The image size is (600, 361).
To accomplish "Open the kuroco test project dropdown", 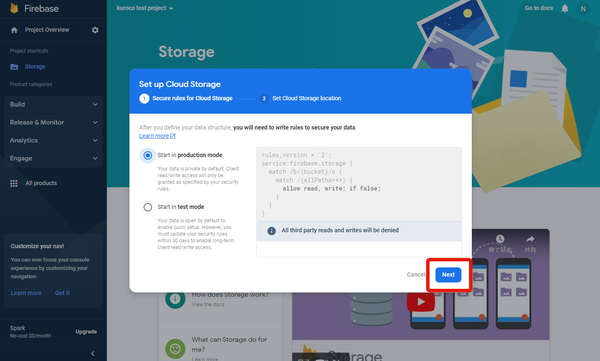I will (x=145, y=8).
